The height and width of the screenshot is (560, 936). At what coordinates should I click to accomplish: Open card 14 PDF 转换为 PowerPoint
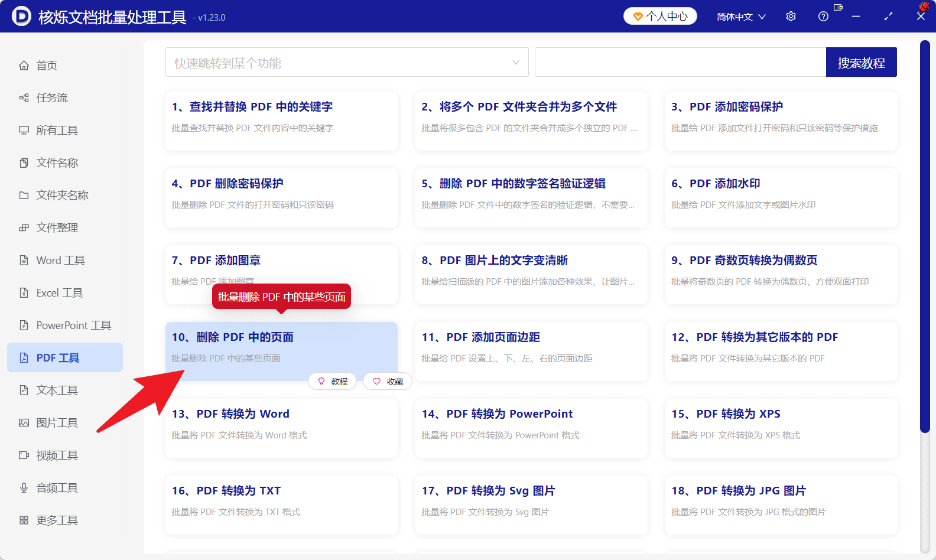pyautogui.click(x=531, y=428)
